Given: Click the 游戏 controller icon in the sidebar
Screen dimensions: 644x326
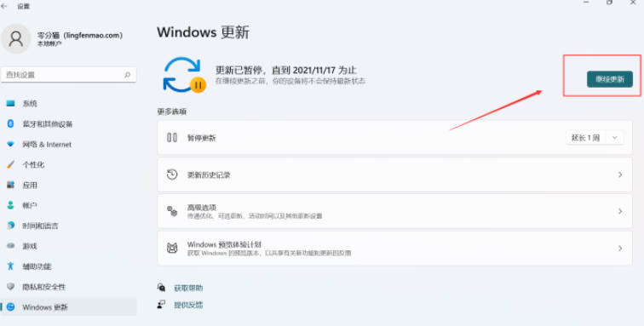Looking at the screenshot, I should pyautogui.click(x=11, y=246).
